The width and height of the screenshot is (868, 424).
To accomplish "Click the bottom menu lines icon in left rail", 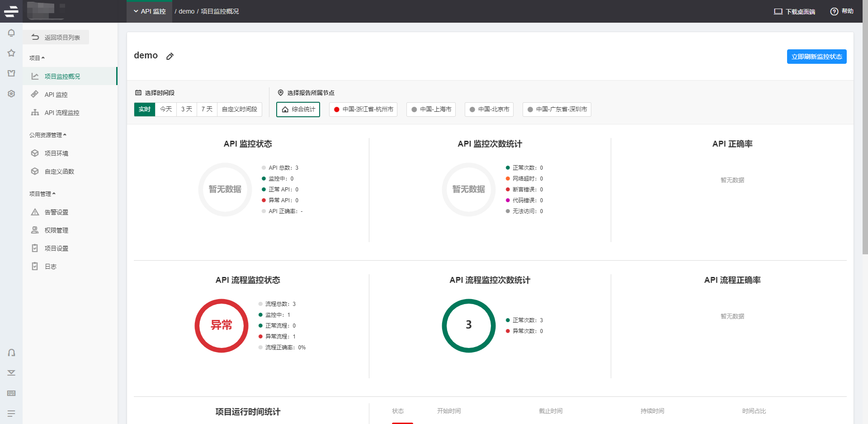I will click(x=11, y=414).
